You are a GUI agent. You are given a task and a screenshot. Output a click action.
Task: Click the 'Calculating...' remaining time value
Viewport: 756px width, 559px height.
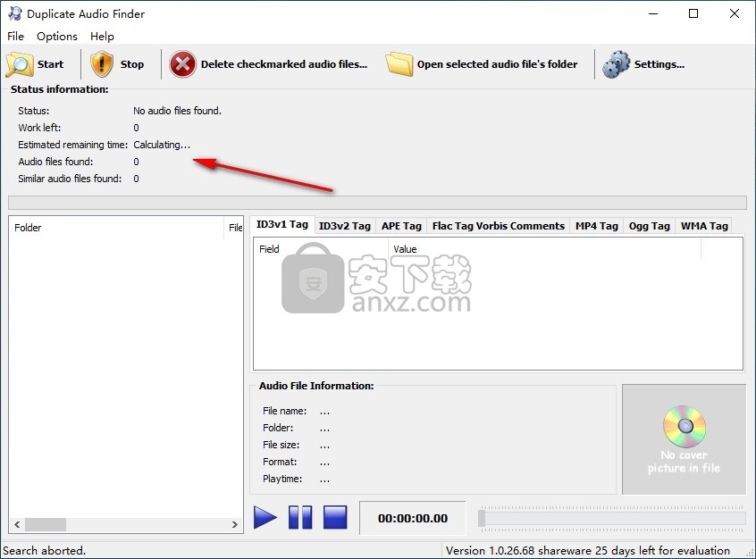(162, 145)
